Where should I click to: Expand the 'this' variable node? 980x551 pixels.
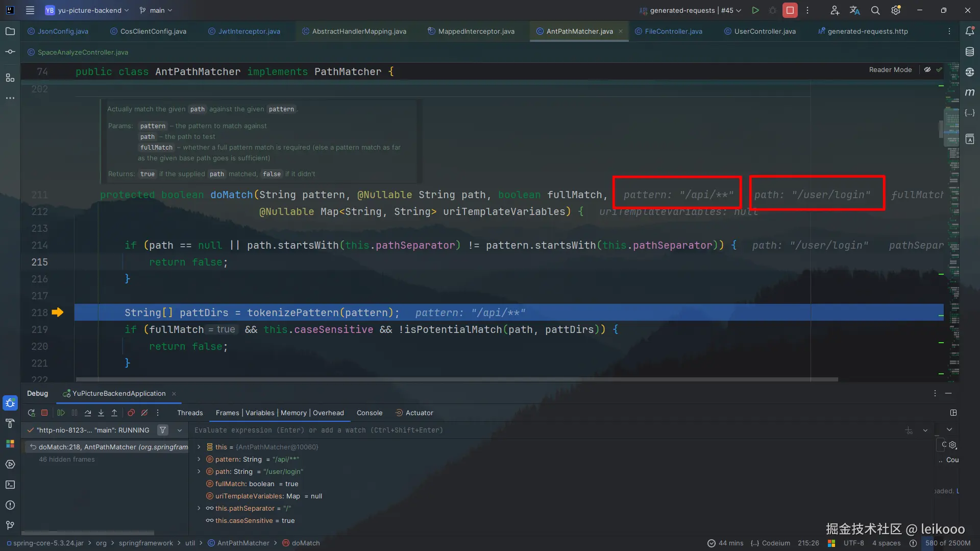coord(199,447)
